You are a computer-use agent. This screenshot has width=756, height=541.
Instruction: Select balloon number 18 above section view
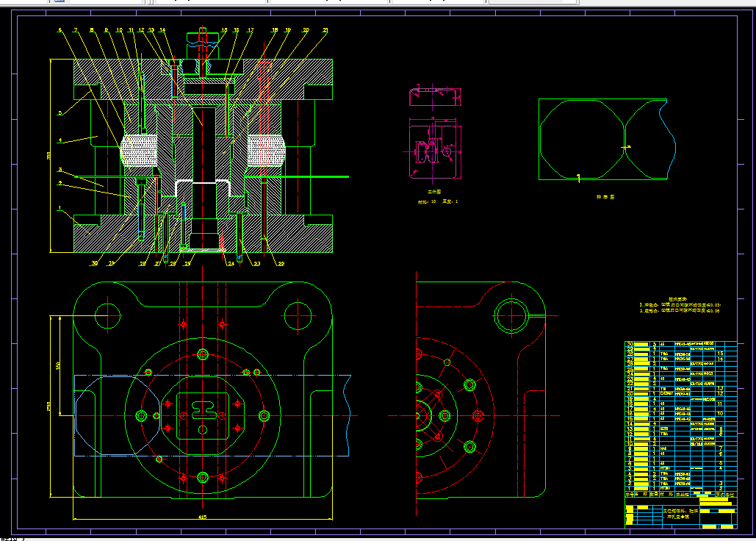point(275,30)
